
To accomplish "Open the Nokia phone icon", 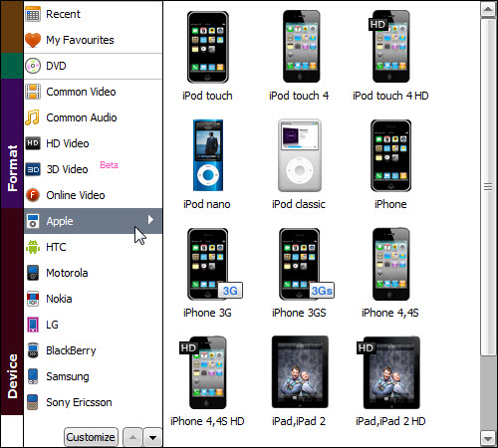I will (x=33, y=299).
